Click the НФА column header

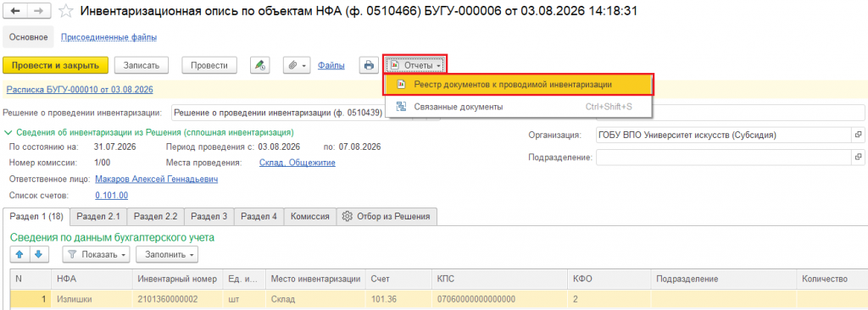[92, 279]
